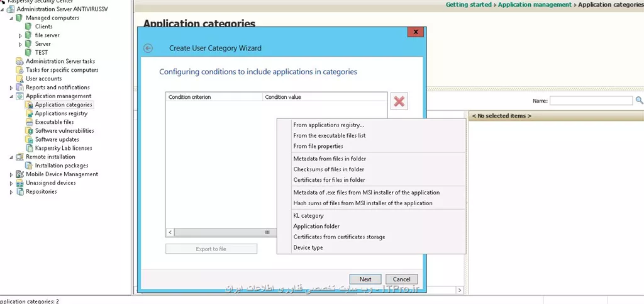This screenshot has width=644, height=304.
Task: Click the Installation packages icon
Action: pos(29,166)
